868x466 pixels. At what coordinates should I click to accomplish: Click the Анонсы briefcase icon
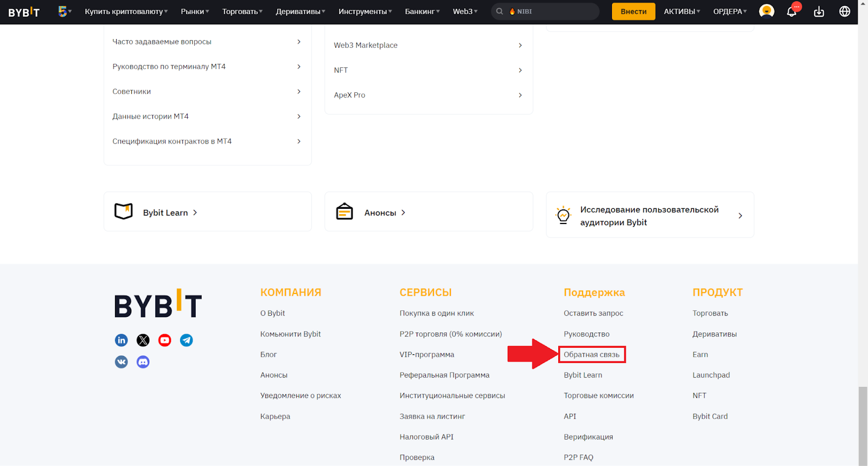(x=344, y=212)
